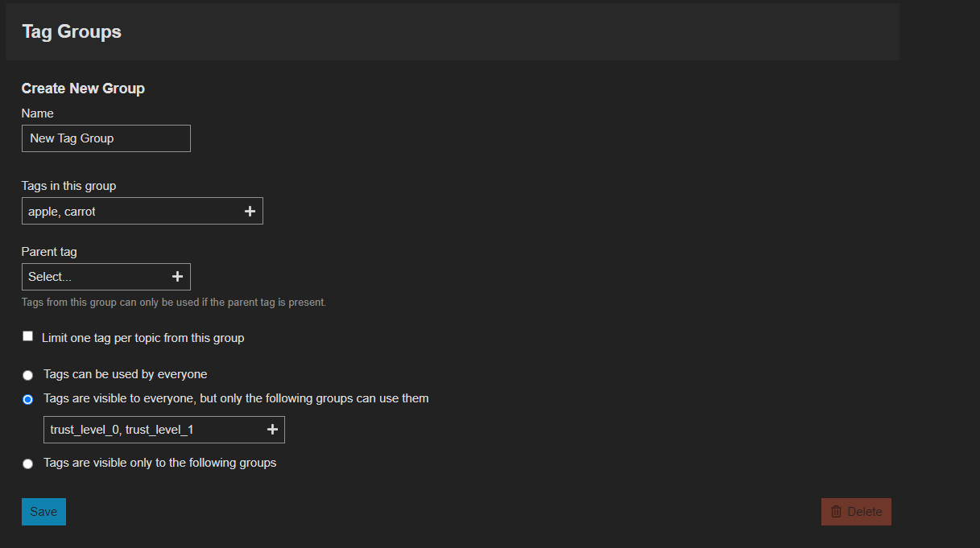
Task: Click the 'Tag Groups' page heading
Action: pyautogui.click(x=72, y=31)
